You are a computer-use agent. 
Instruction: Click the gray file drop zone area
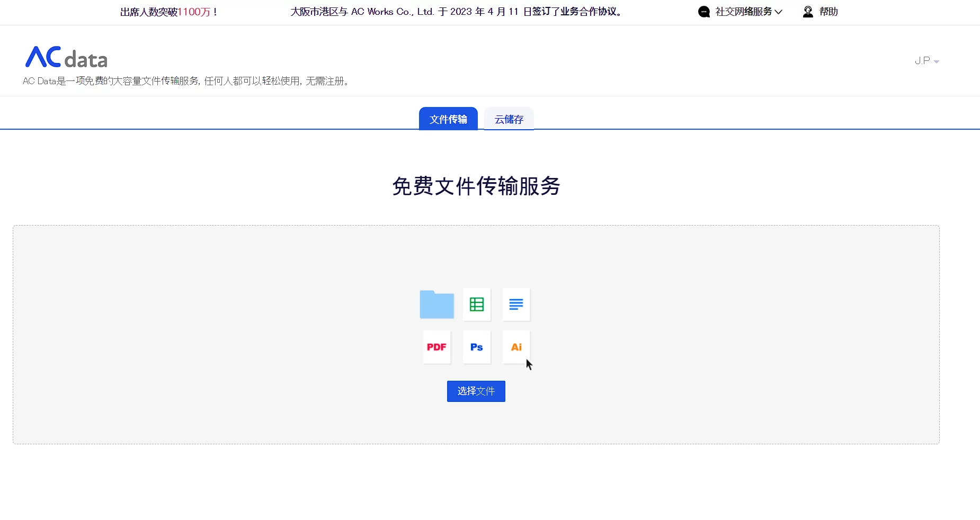tap(212, 334)
